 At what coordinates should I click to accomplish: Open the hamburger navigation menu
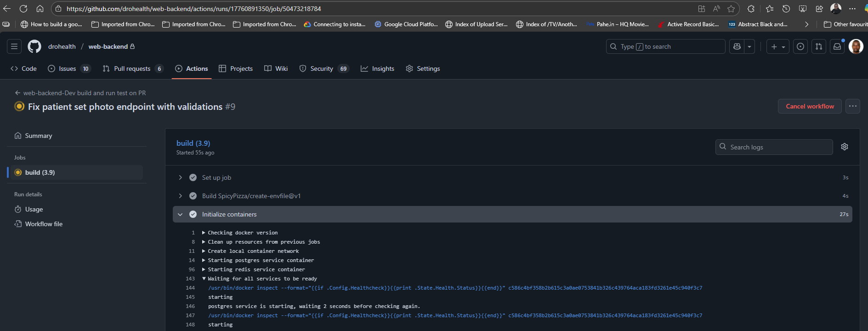click(14, 46)
